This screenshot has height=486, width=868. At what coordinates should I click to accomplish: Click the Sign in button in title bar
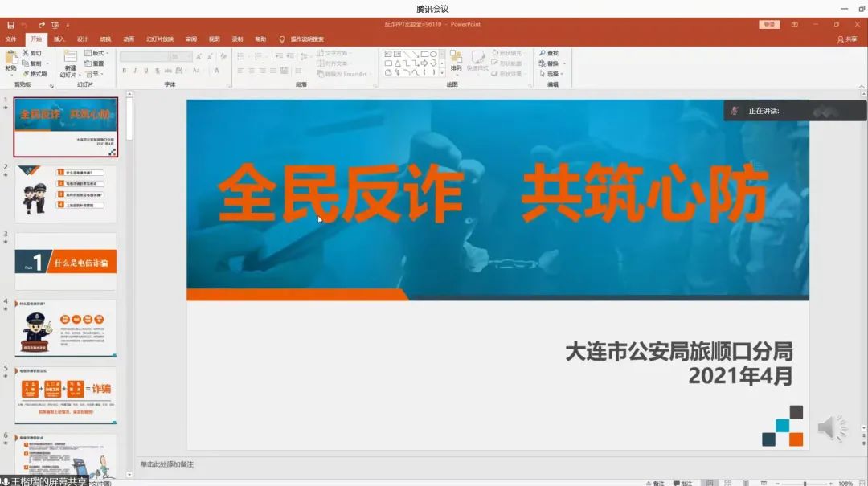[x=769, y=25]
